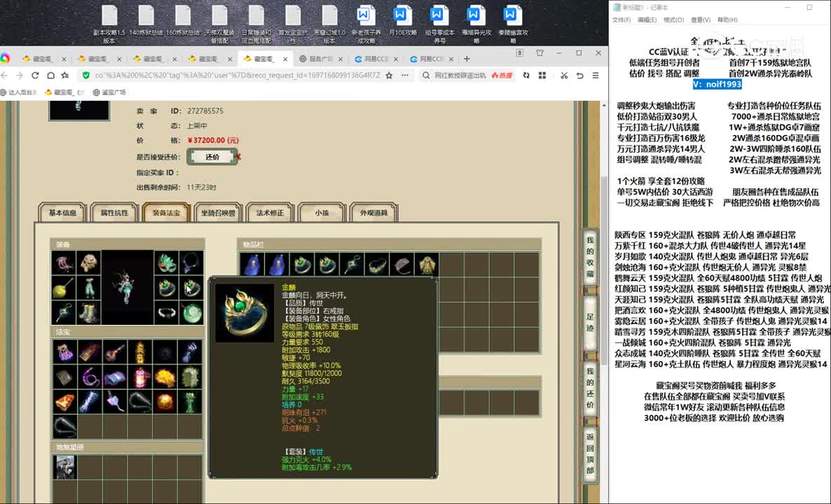Bookmark page with address bar star
Viewport: 831px width, 504px height.
click(389, 75)
